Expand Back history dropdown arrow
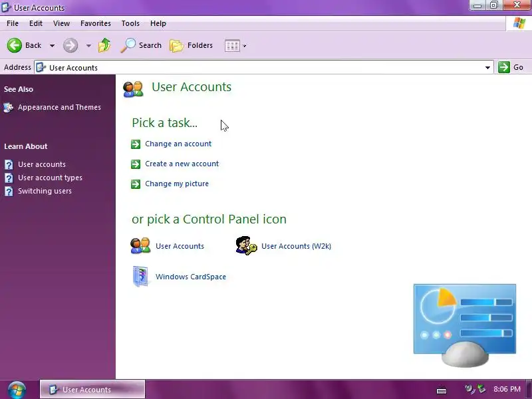 point(53,45)
